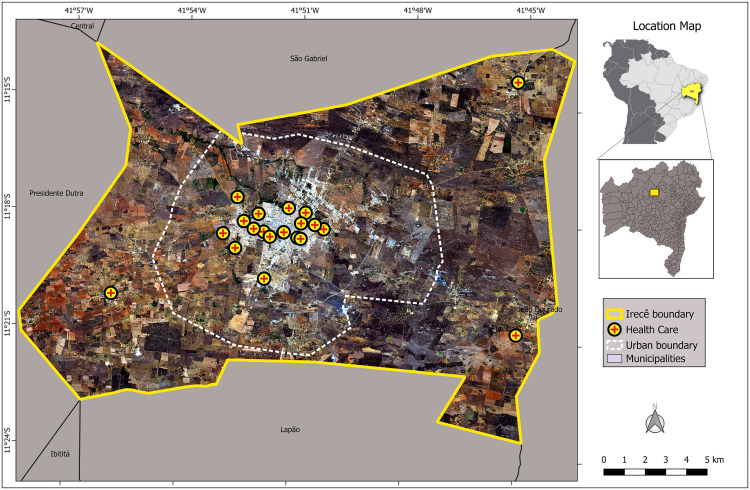The width and height of the screenshot is (750, 490).
Task: Click the "Irecê boundary" legend text
Action: point(660,314)
